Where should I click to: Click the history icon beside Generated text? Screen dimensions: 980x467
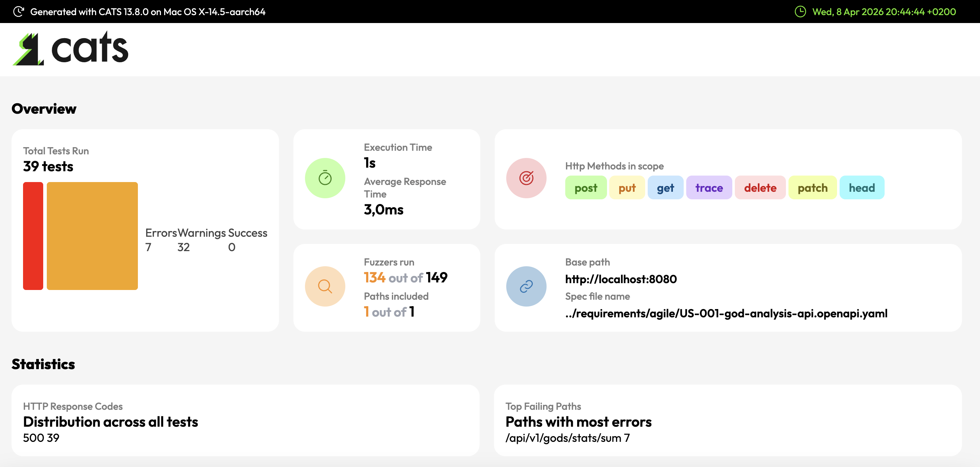[18, 12]
